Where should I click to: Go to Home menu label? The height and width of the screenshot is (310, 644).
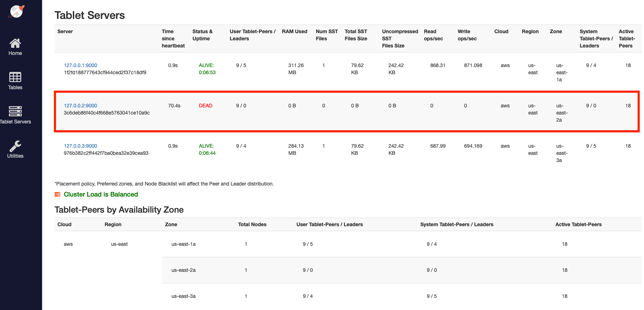coord(15,53)
